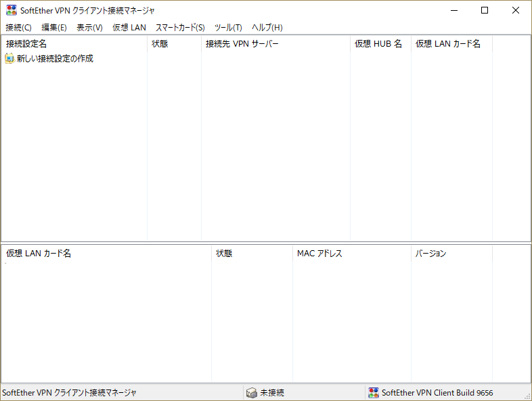Click the MAC アドレス column header
Viewport: 532px width, 401px height.
[x=319, y=254]
